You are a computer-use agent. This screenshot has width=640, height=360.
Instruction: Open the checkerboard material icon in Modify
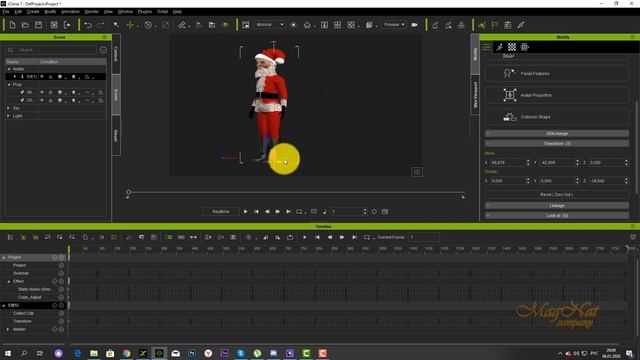point(512,47)
